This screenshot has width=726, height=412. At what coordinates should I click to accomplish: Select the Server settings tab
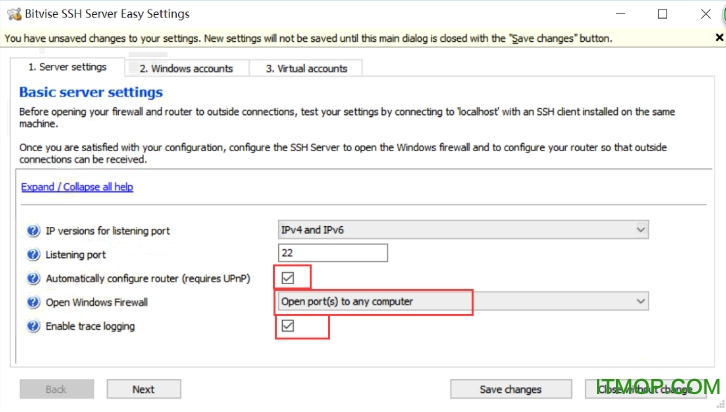coord(67,67)
